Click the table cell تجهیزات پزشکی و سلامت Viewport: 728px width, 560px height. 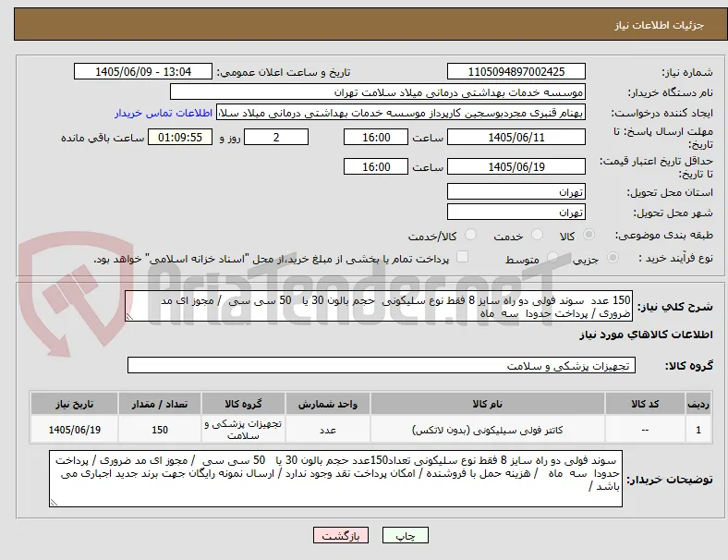[x=243, y=430]
